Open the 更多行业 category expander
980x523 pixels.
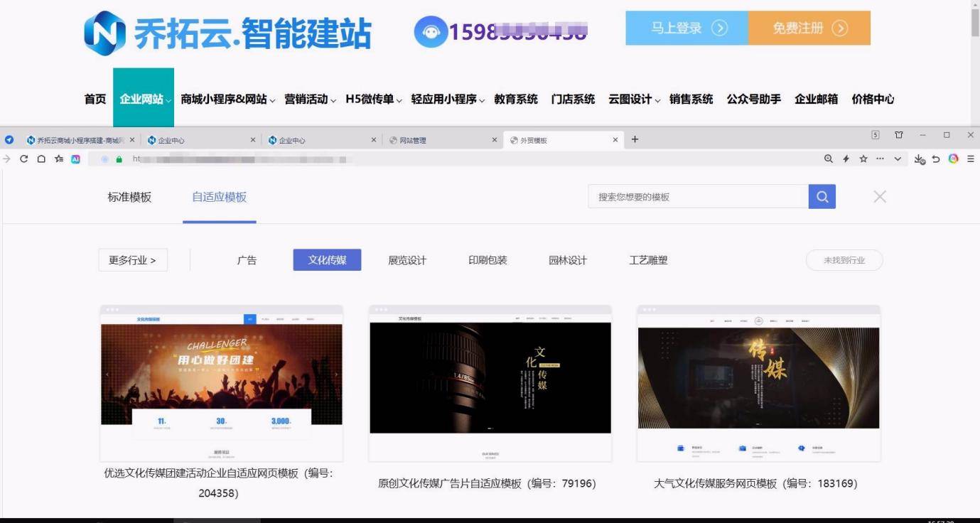pos(133,260)
